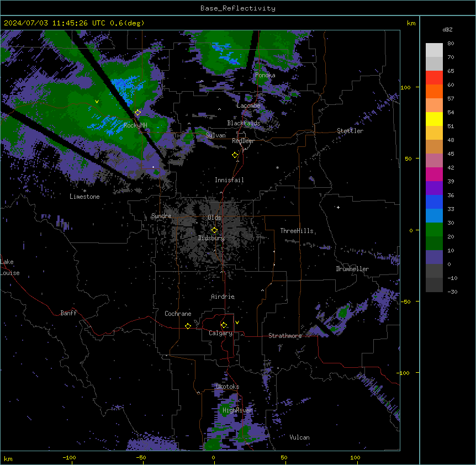Pick the bright green swatch between 30 and 20

click(x=434, y=230)
